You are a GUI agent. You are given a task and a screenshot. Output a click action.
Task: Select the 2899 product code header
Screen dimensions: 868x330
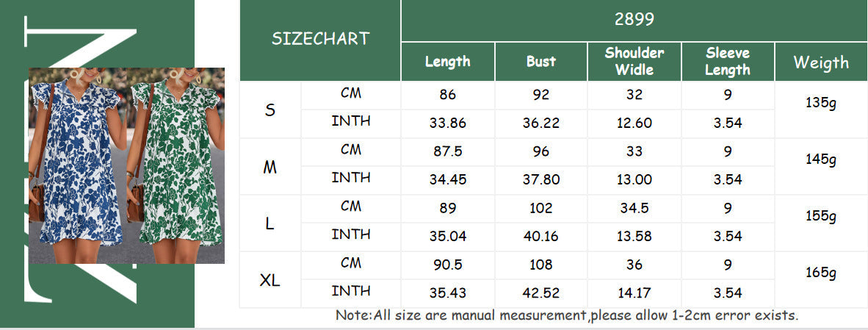point(634,20)
